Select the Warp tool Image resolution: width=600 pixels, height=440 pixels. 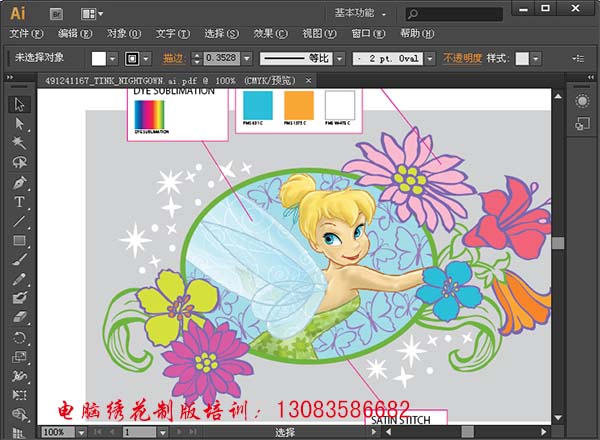(x=19, y=376)
